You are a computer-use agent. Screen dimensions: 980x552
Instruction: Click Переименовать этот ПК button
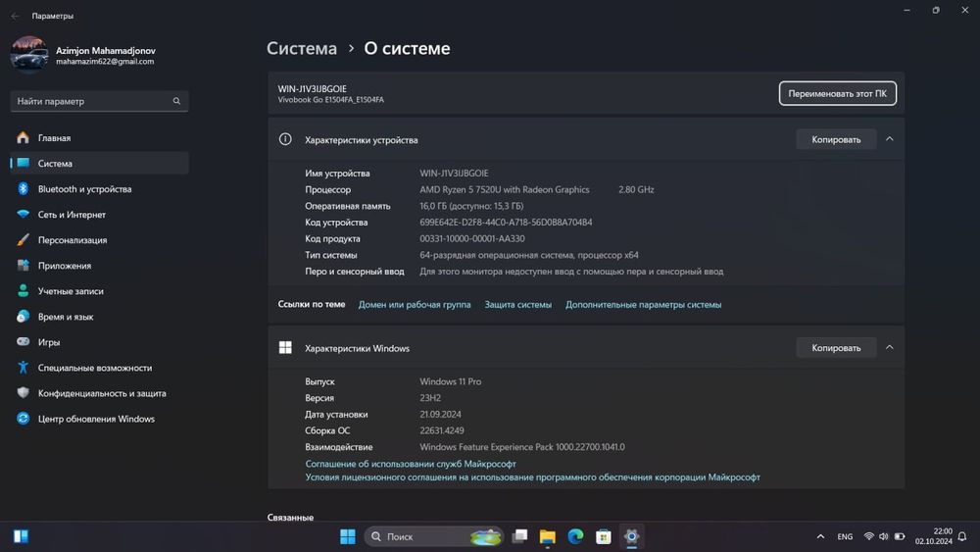tap(838, 93)
